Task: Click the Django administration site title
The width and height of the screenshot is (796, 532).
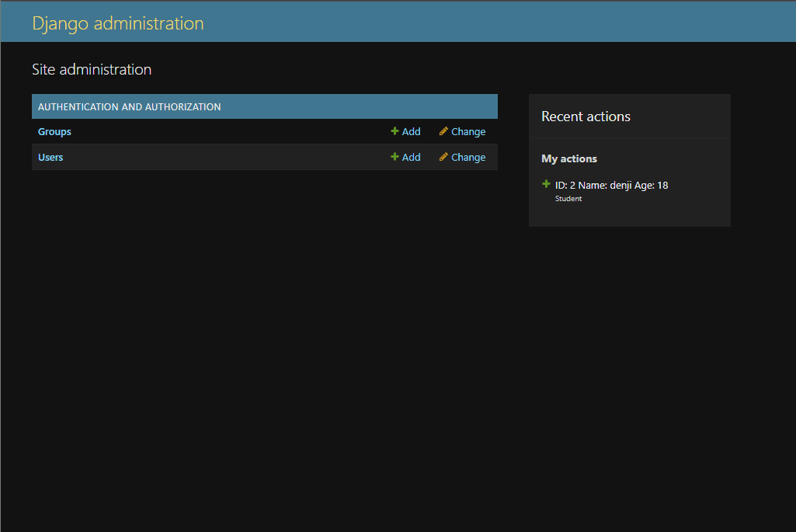Action: 118,23
